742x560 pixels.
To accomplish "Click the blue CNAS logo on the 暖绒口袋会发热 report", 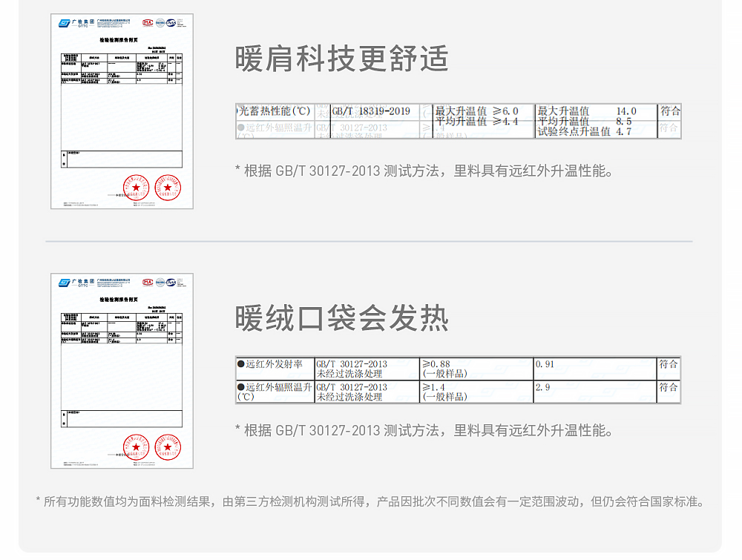I will click(171, 283).
